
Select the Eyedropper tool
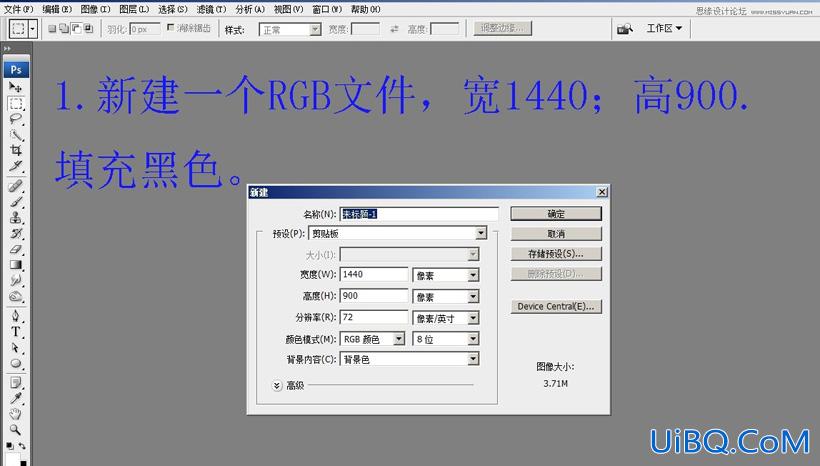tap(16, 398)
